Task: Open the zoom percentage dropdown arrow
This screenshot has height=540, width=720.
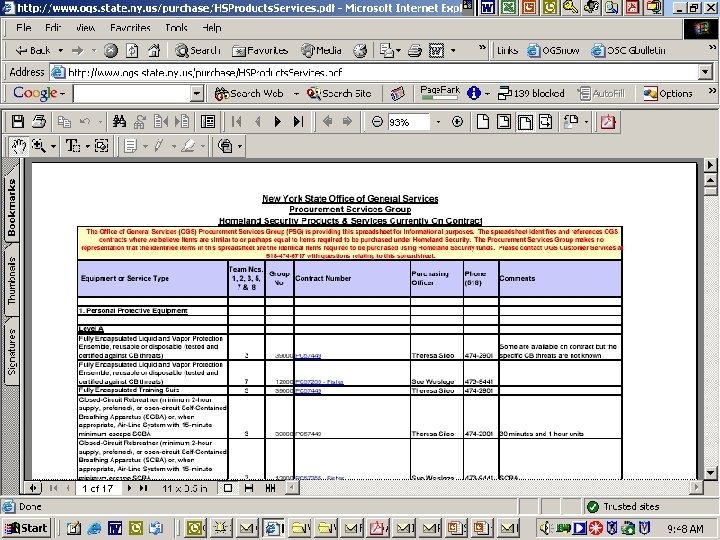Action: coord(439,122)
